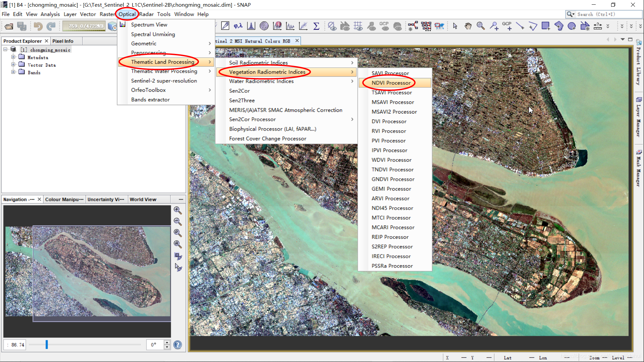
Task: Click the NDVI Processor menu item
Action: 391,83
